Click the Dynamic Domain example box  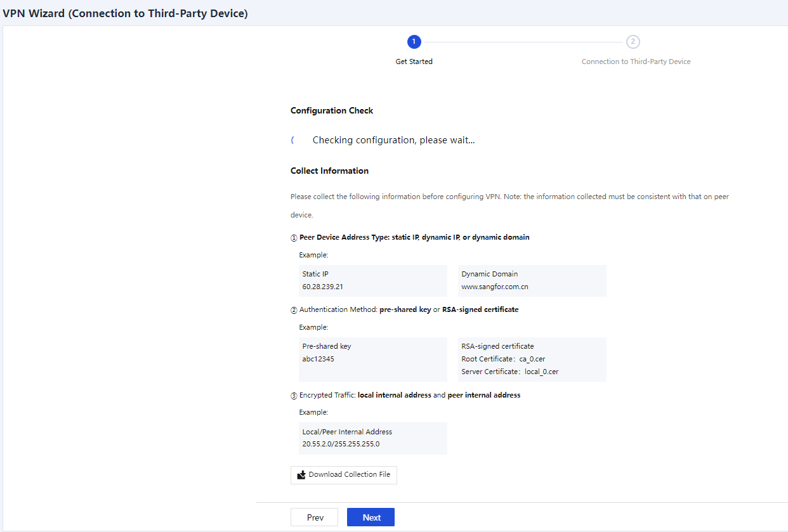tap(532, 280)
